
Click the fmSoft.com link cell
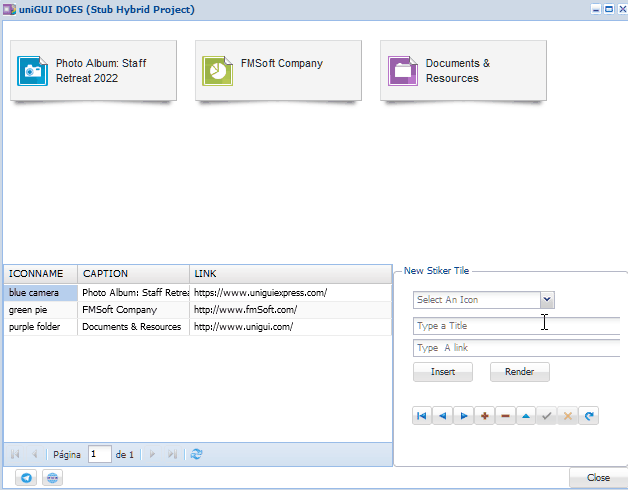click(291, 310)
